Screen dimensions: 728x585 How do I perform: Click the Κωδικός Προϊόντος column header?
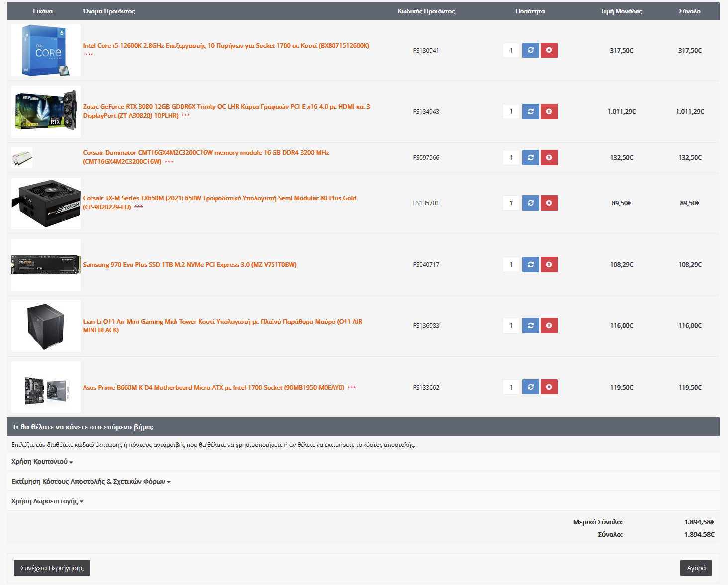click(426, 11)
